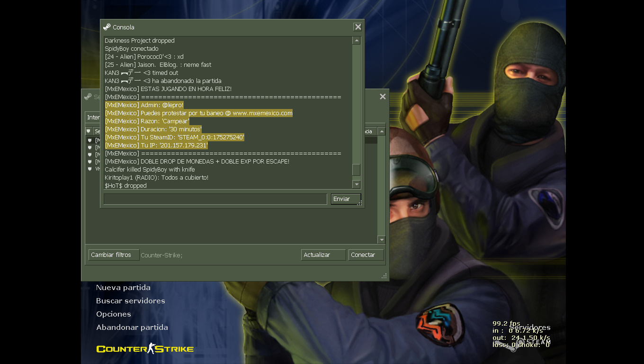
Task: Click the console scrollbar up arrow
Action: pyautogui.click(x=357, y=41)
